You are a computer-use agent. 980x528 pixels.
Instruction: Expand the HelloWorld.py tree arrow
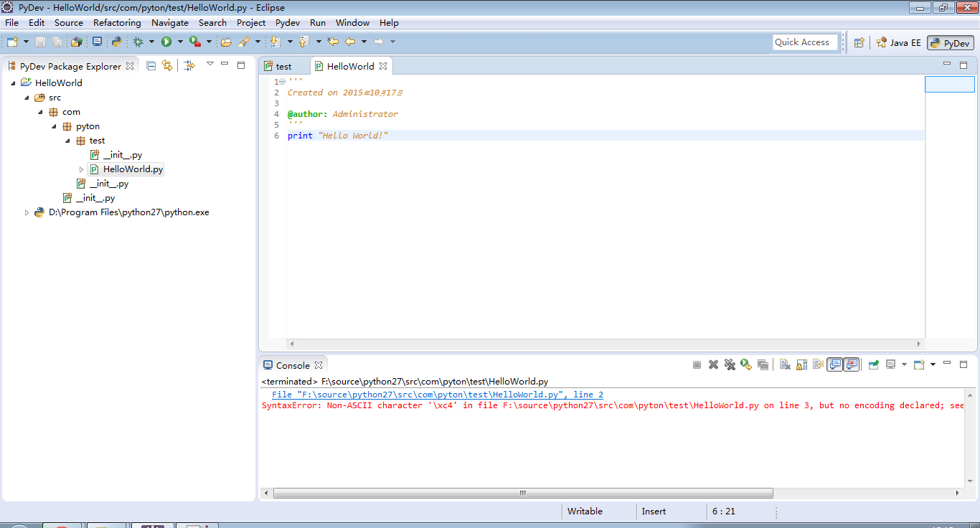(81, 169)
